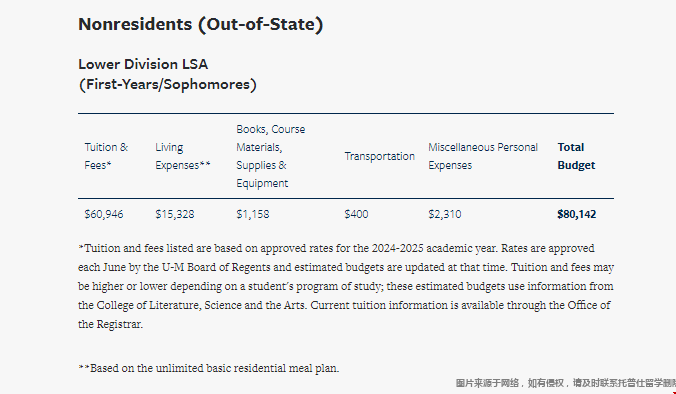
Task: Select the $15,328 living expenses value
Action: click(175, 214)
